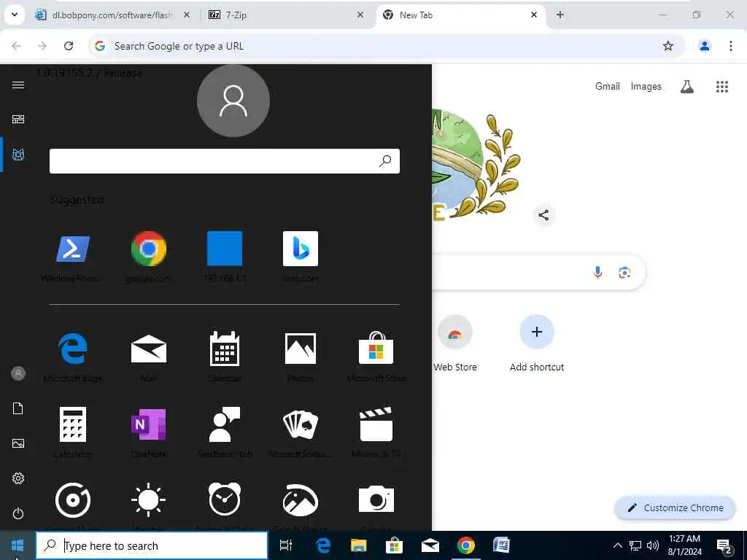Open Documents from Start rail
This screenshot has height=560, width=747.
pos(18,408)
